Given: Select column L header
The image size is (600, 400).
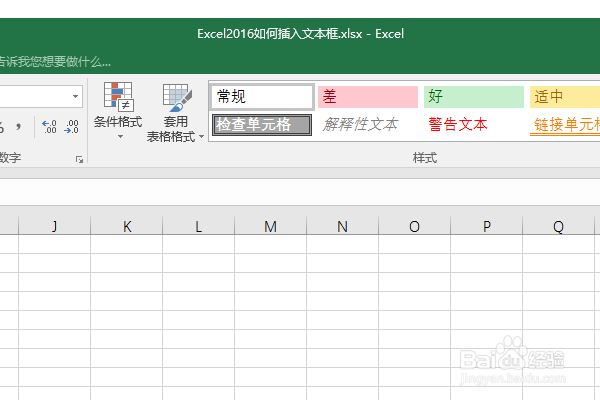Looking at the screenshot, I should click(x=199, y=226).
